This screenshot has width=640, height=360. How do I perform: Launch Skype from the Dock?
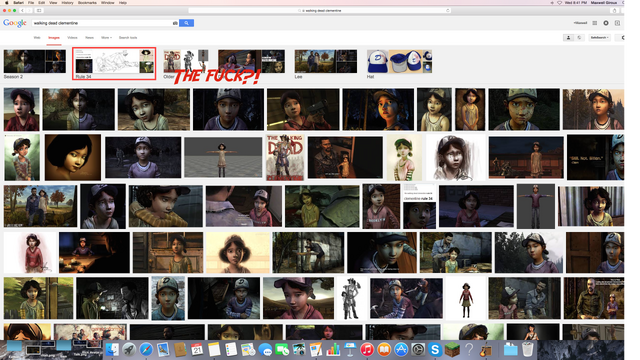tap(435, 349)
